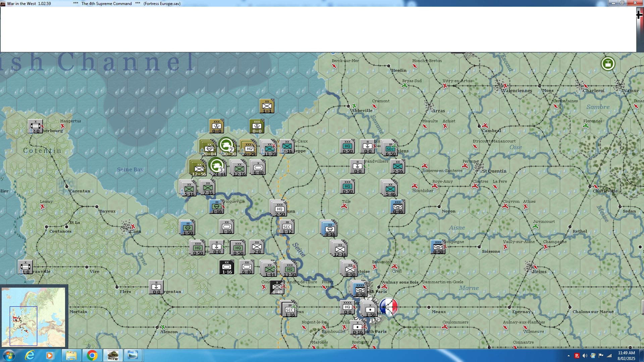Click the plus cursor icon at top right
This screenshot has height=362, width=644.
(x=639, y=14)
